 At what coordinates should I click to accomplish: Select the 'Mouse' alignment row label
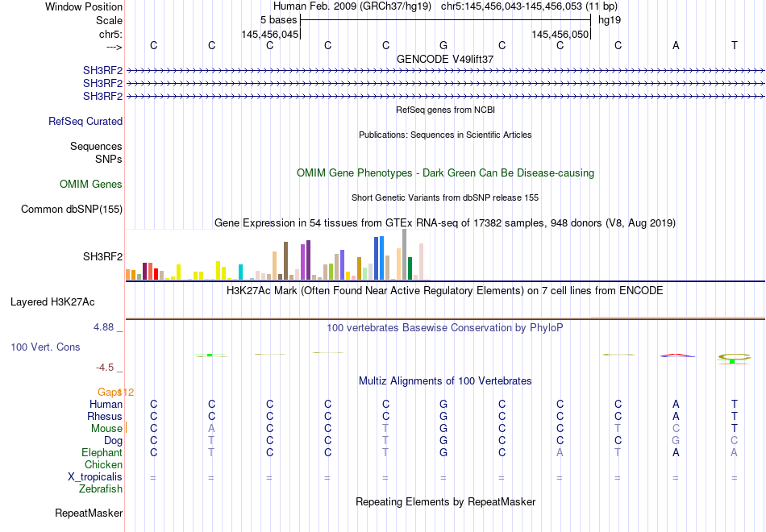[x=106, y=429]
